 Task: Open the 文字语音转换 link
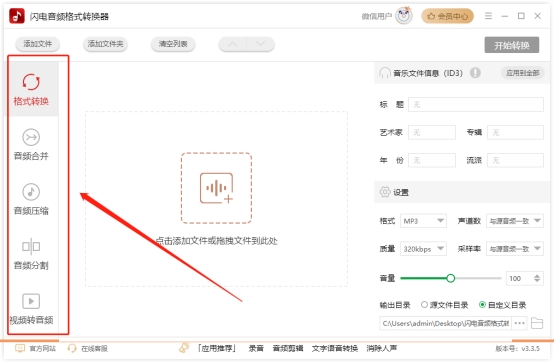point(335,348)
